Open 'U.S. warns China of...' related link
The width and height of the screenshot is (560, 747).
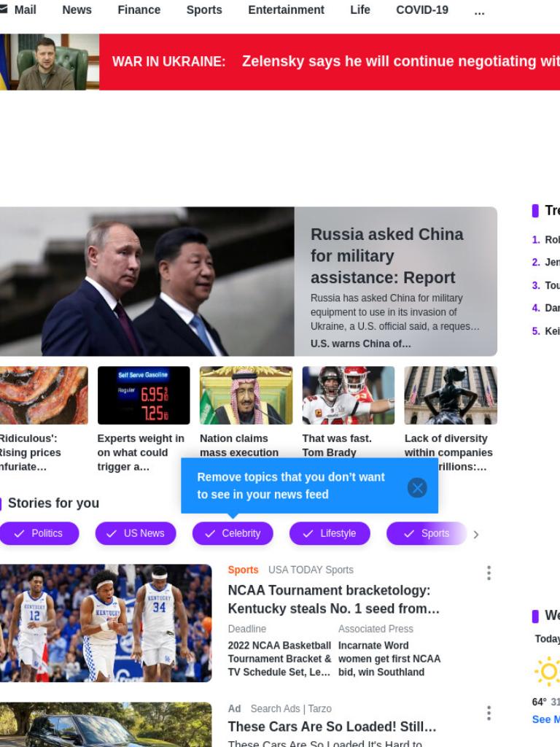tap(360, 344)
